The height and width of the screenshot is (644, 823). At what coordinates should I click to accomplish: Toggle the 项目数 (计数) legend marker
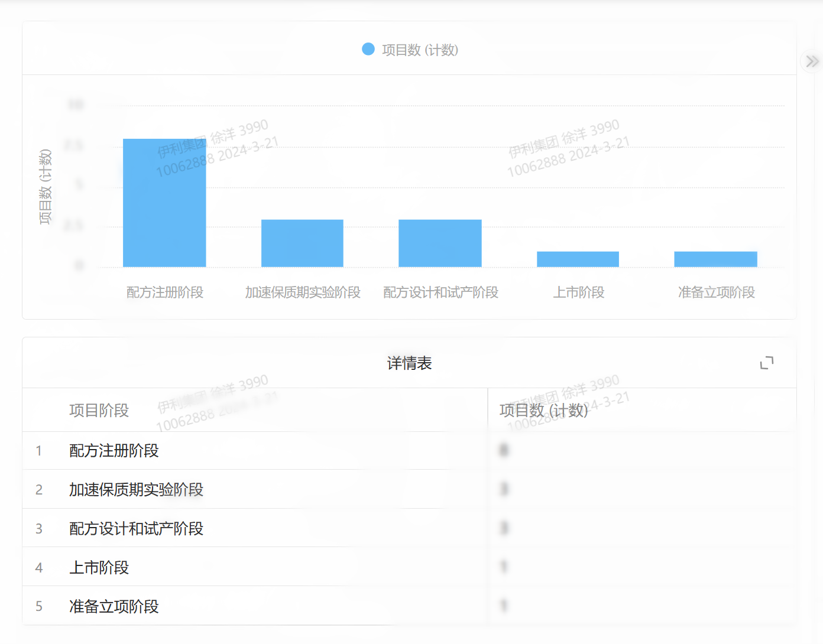click(368, 49)
